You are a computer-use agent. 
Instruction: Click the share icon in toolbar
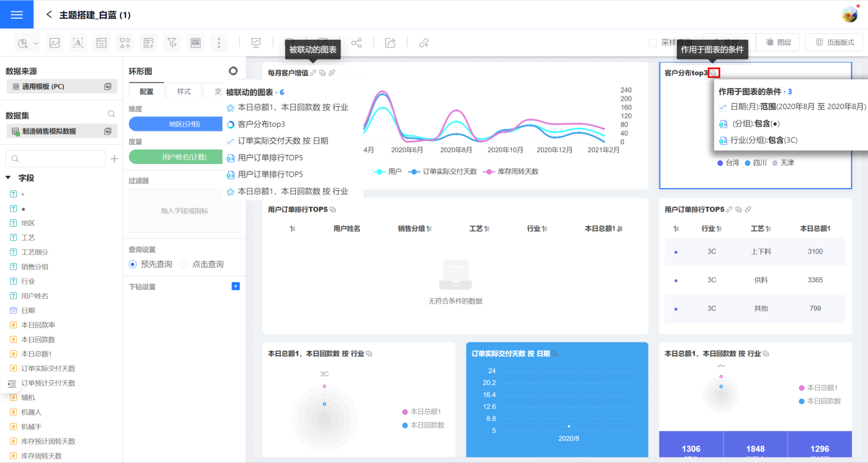click(x=357, y=43)
